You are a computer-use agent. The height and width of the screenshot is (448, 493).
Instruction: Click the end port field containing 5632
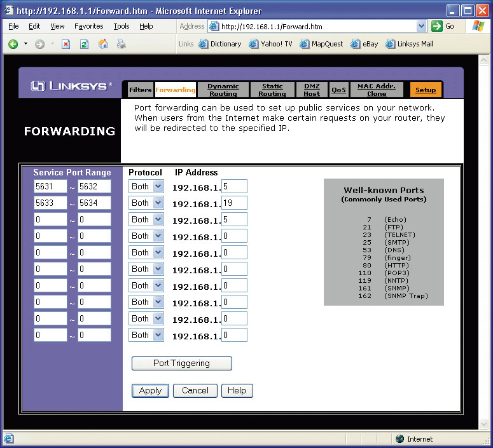tap(94, 186)
